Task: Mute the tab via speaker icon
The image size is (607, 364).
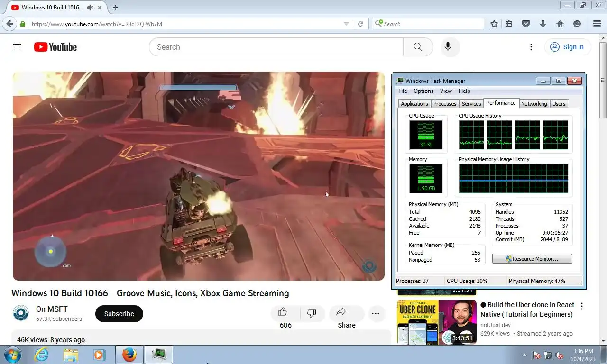Action: pos(90,8)
